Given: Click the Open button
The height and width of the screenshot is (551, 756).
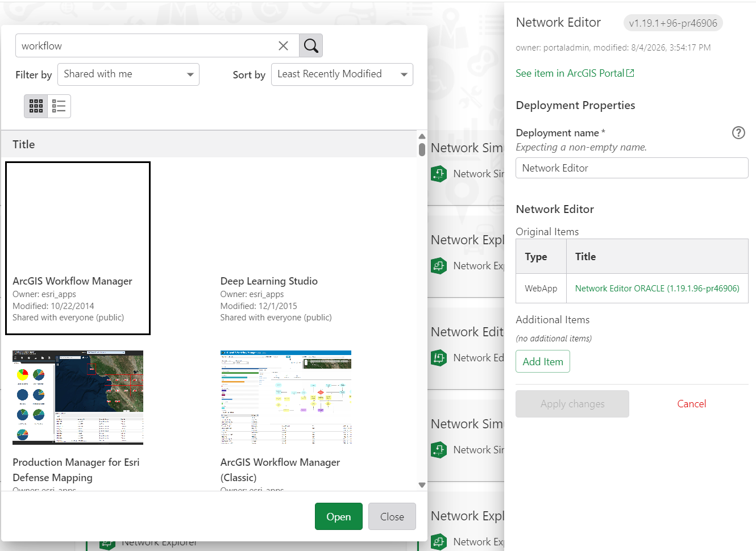Looking at the screenshot, I should pos(339,516).
